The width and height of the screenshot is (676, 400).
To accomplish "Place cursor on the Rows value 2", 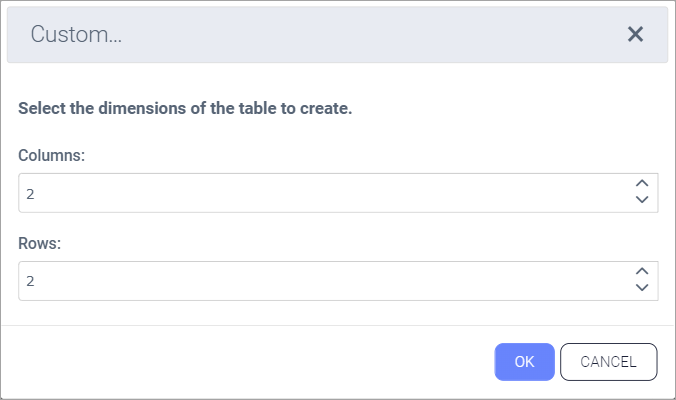I will coord(31,282).
